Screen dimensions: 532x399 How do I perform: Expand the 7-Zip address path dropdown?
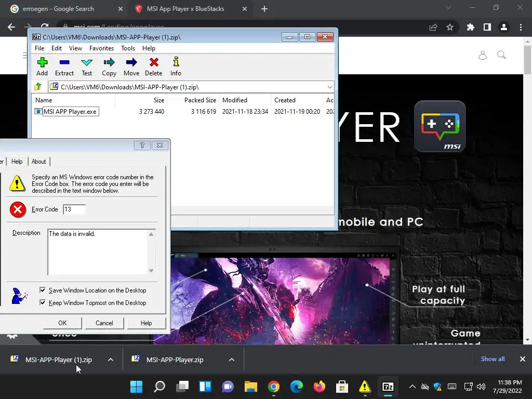(329, 87)
